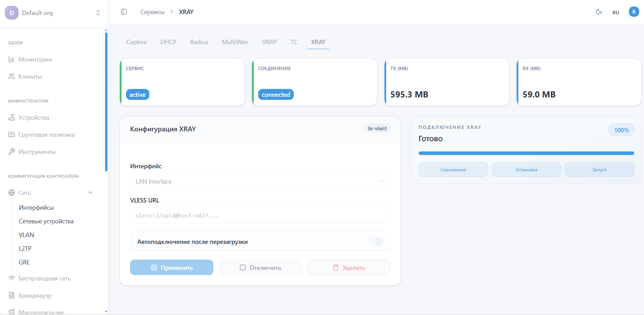The image size is (644, 315).
Task: Click the Удалить button
Action: pos(349,267)
